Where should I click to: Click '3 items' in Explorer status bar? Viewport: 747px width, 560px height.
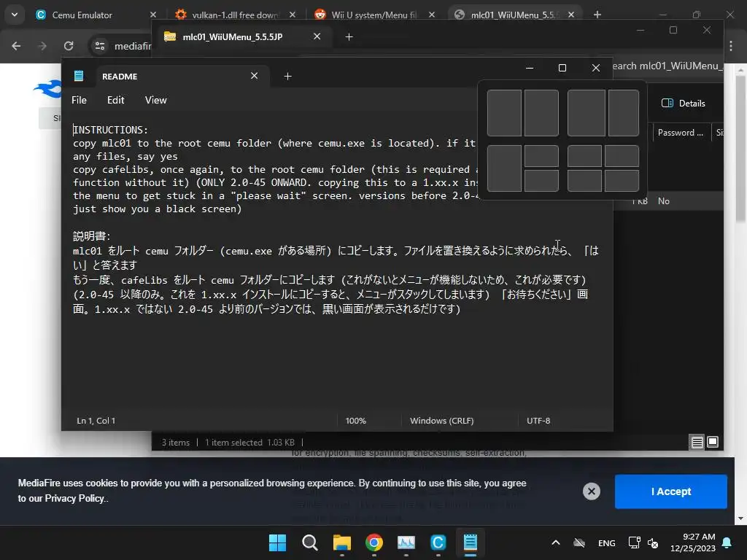pyautogui.click(x=175, y=443)
